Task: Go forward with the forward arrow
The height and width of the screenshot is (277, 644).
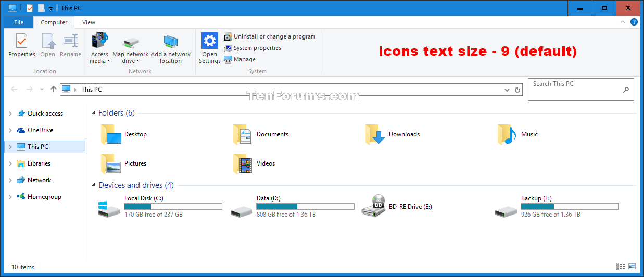Action: [30, 90]
